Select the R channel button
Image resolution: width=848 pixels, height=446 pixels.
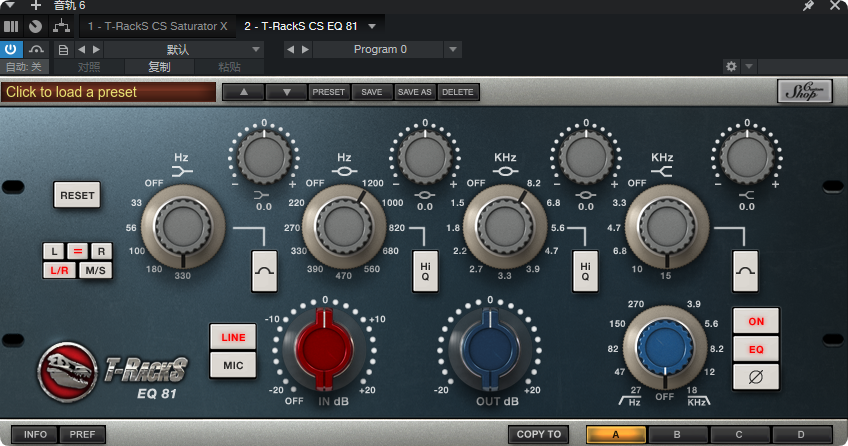pyautogui.click(x=101, y=251)
